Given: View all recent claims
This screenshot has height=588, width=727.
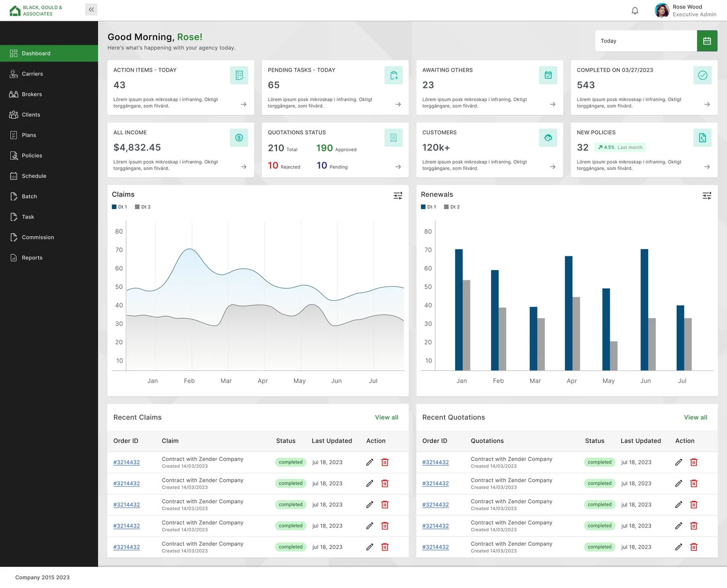Looking at the screenshot, I should click(x=387, y=418).
